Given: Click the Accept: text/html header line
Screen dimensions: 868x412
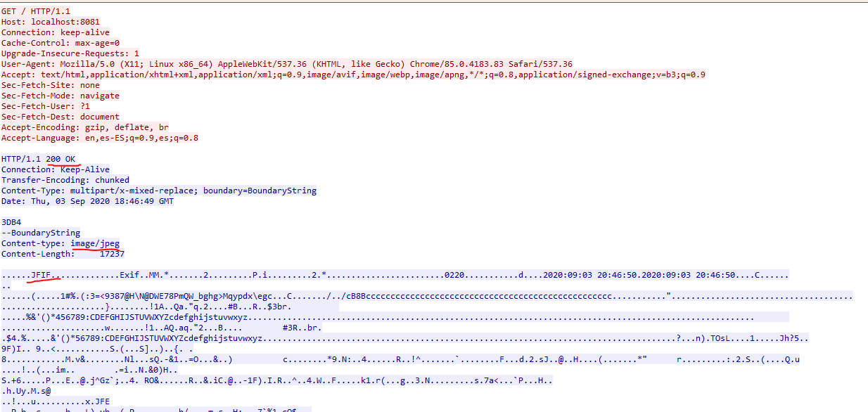Looking at the screenshot, I should tap(353, 75).
